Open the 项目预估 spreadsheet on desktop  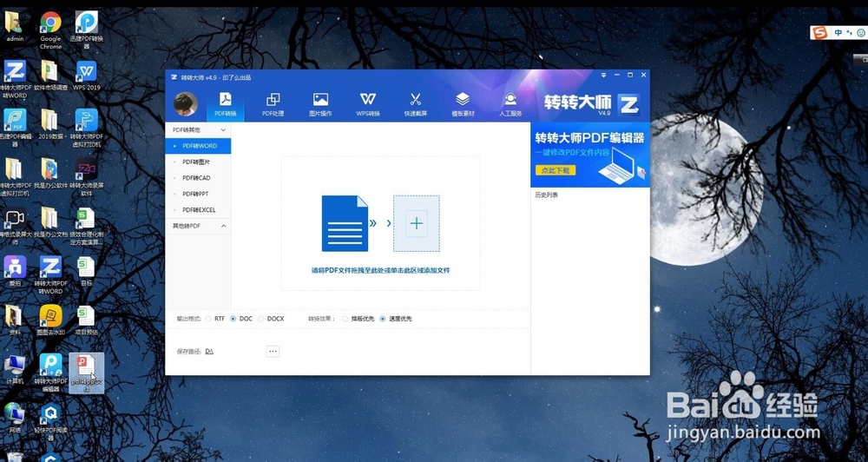click(86, 320)
